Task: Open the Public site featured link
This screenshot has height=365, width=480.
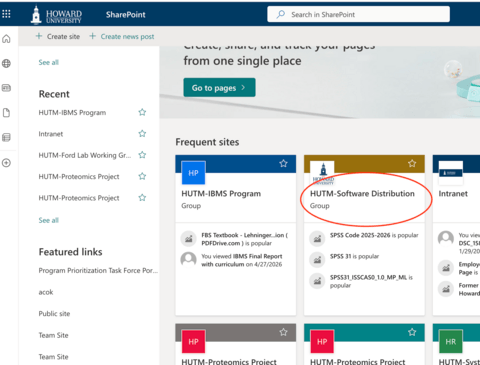Action: coord(54,314)
